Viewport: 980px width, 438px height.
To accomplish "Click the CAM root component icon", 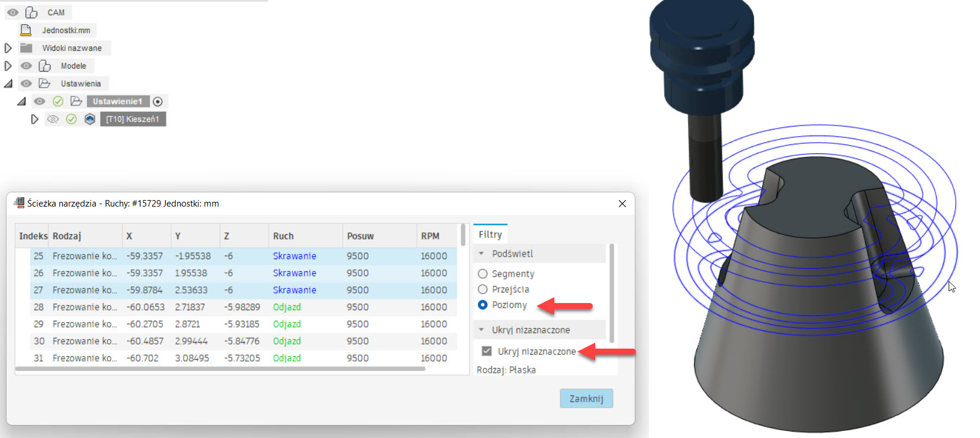I will click(31, 12).
